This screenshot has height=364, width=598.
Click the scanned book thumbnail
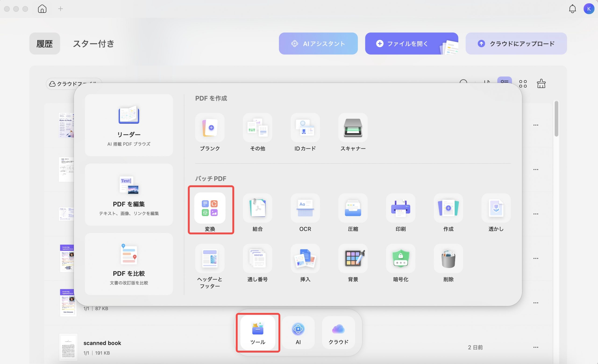tap(68, 347)
